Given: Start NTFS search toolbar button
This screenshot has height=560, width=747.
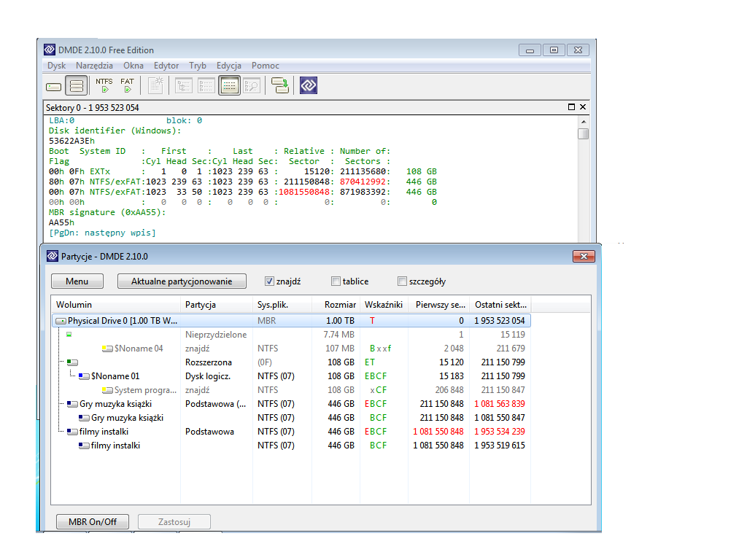Looking at the screenshot, I should pyautogui.click(x=104, y=85).
